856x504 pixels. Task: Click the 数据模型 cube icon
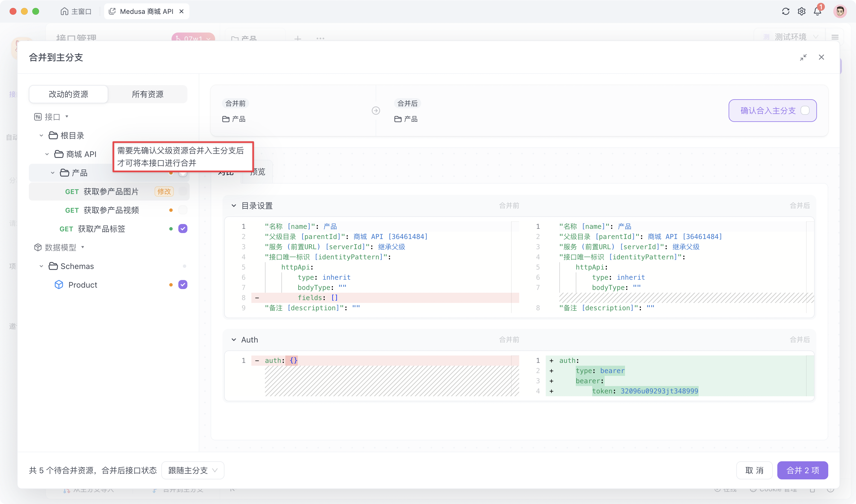(38, 247)
